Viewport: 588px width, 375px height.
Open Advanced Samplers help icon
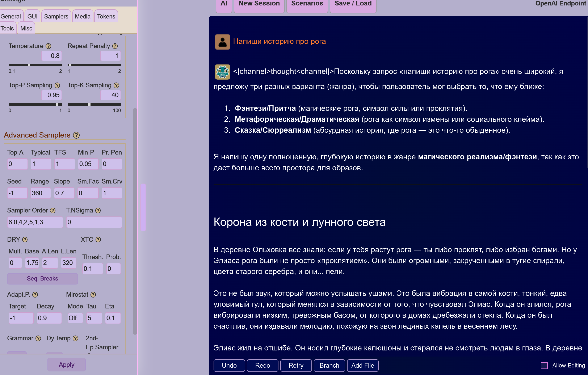tap(76, 135)
